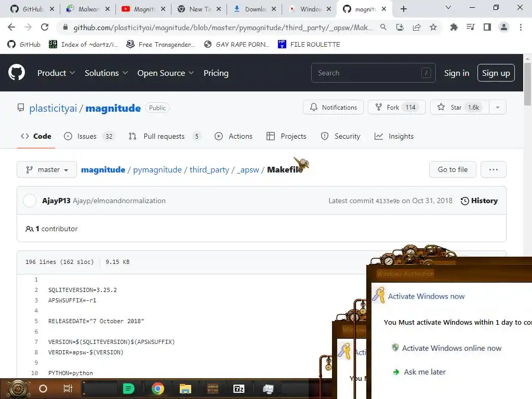Viewport: 532px width, 399px height.
Task: Click the page vertical scrollbar thumb
Action: [527, 84]
